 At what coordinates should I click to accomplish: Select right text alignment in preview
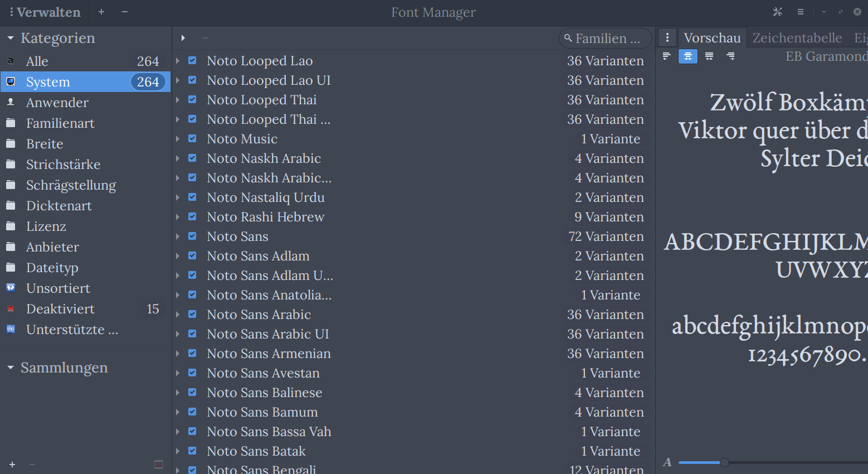pyautogui.click(x=730, y=56)
